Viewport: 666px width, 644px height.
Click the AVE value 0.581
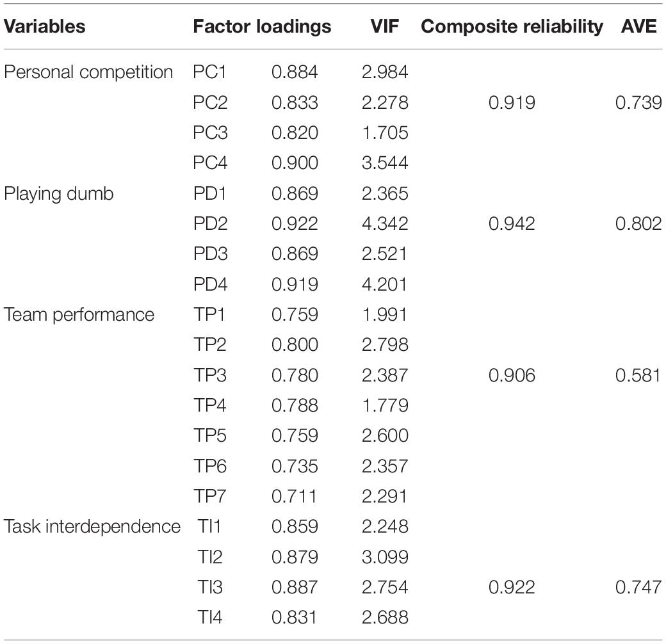tap(638, 375)
